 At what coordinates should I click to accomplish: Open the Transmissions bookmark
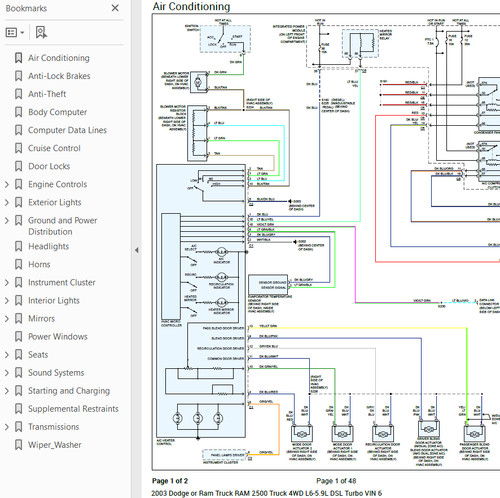click(x=53, y=427)
